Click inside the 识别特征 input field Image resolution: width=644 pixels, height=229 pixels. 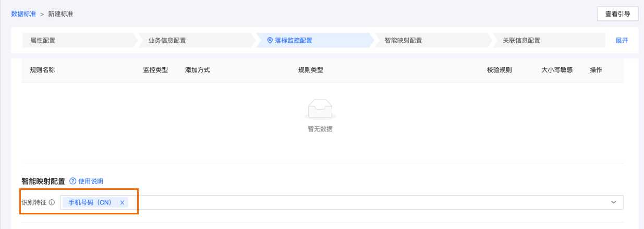342,202
